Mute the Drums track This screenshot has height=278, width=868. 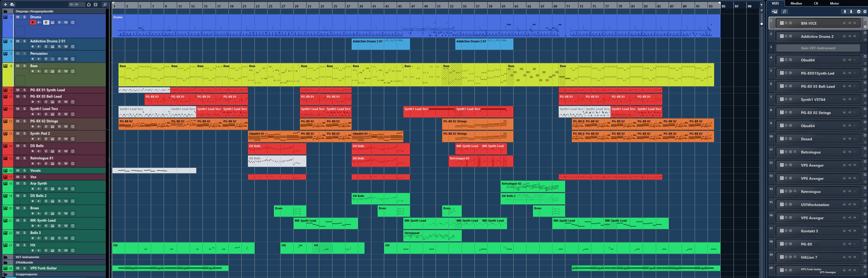pyautogui.click(x=17, y=17)
